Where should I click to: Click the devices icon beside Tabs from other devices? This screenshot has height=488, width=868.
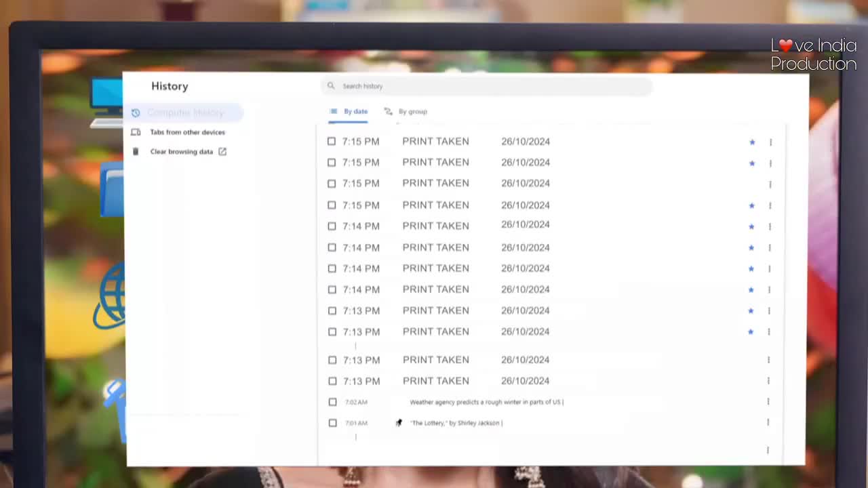pyautogui.click(x=136, y=132)
